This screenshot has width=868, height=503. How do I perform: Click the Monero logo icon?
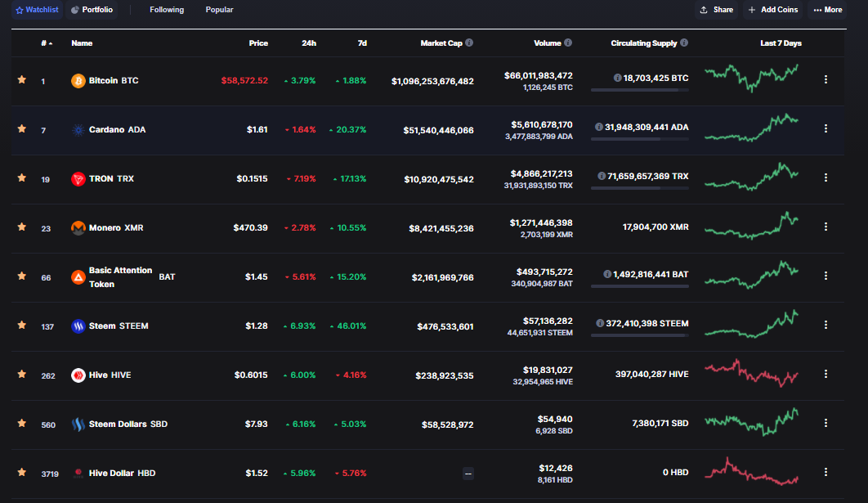coord(78,228)
